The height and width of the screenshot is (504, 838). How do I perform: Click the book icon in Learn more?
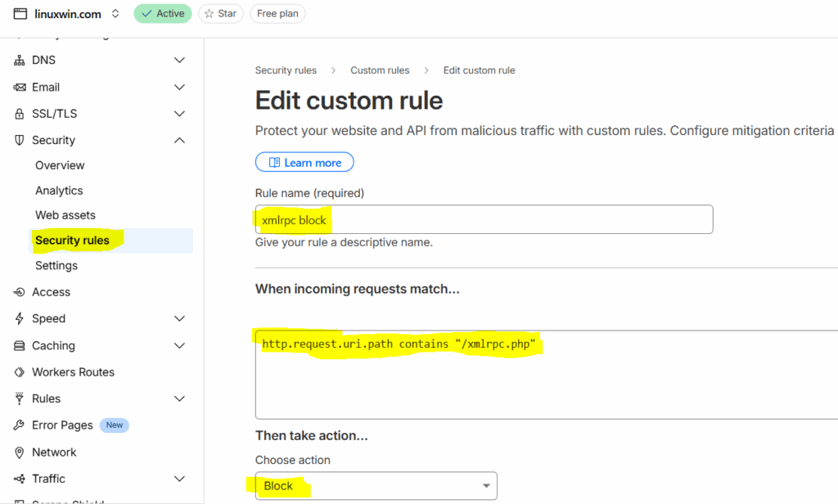click(x=274, y=163)
